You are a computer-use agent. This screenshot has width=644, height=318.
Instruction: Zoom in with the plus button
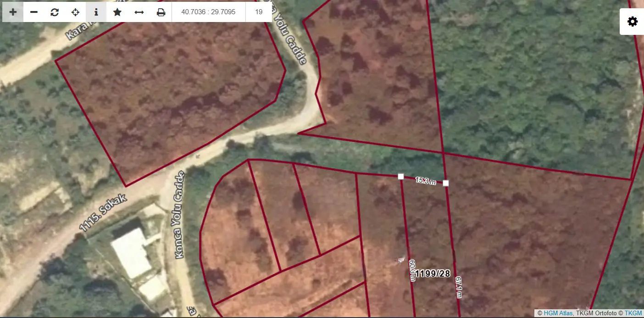click(x=13, y=12)
